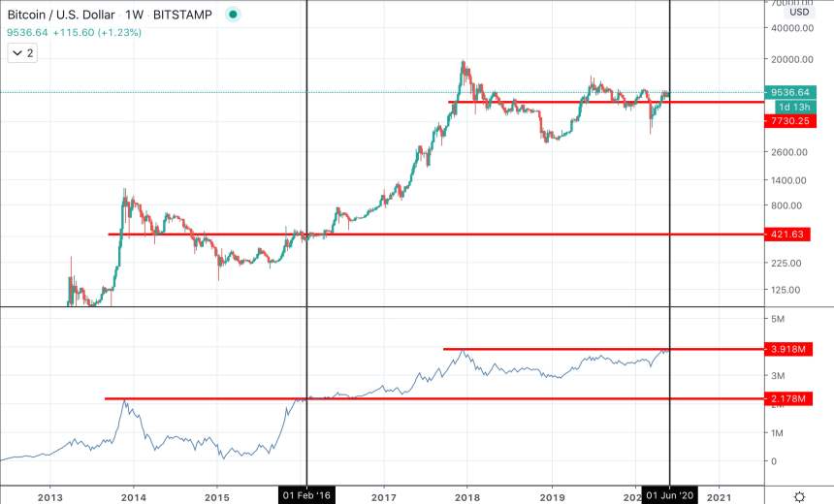Click the 2021 year label on time axis
834x504 pixels.
pyautogui.click(x=720, y=497)
